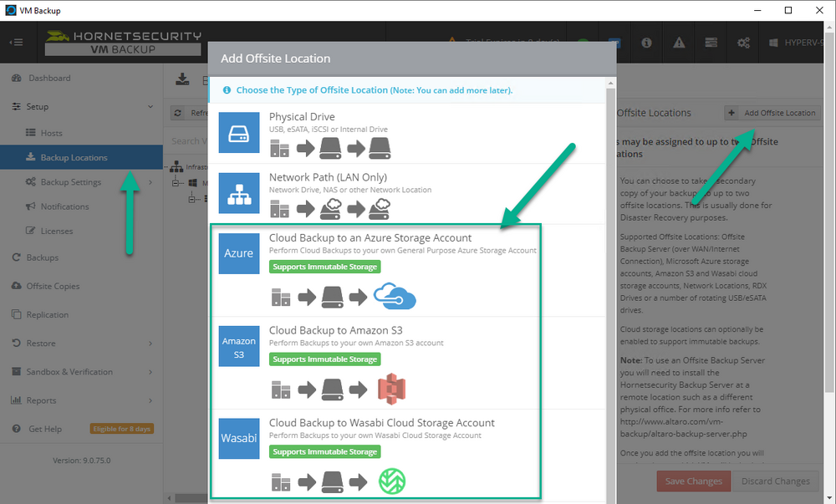Click Wasabi Supports Immutable Storage badge

coord(324,452)
